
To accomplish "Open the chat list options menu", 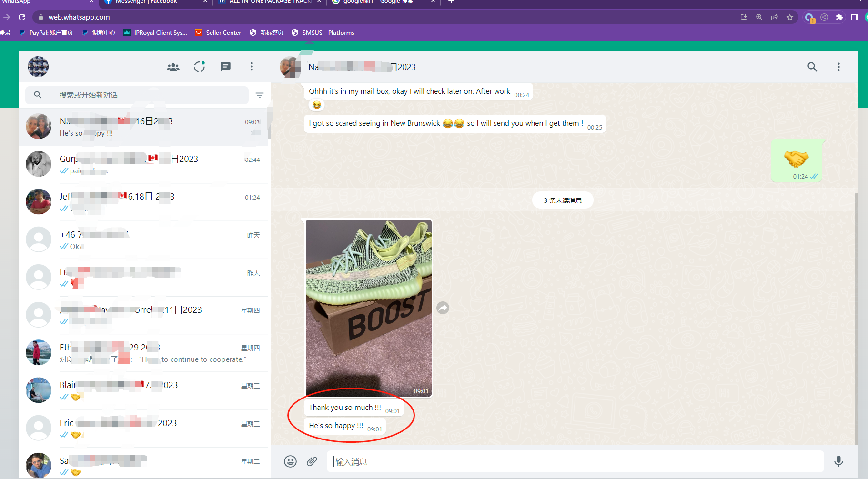I will pyautogui.click(x=252, y=67).
